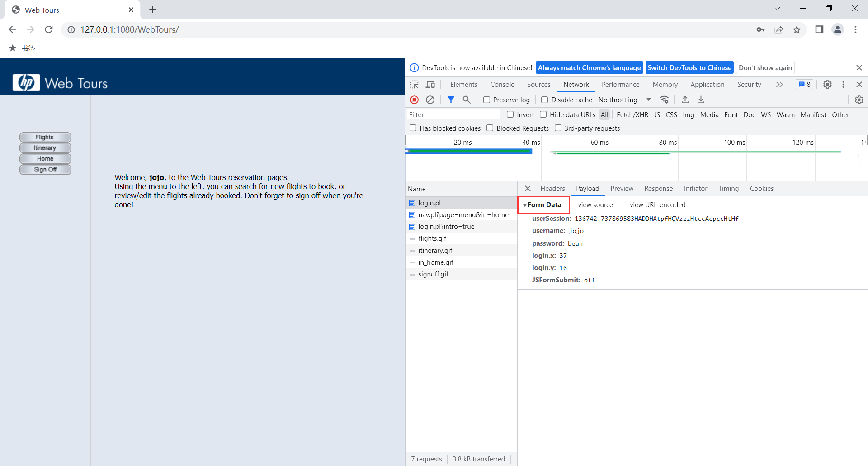Reload the current page
The height and width of the screenshot is (466, 868).
(49, 29)
